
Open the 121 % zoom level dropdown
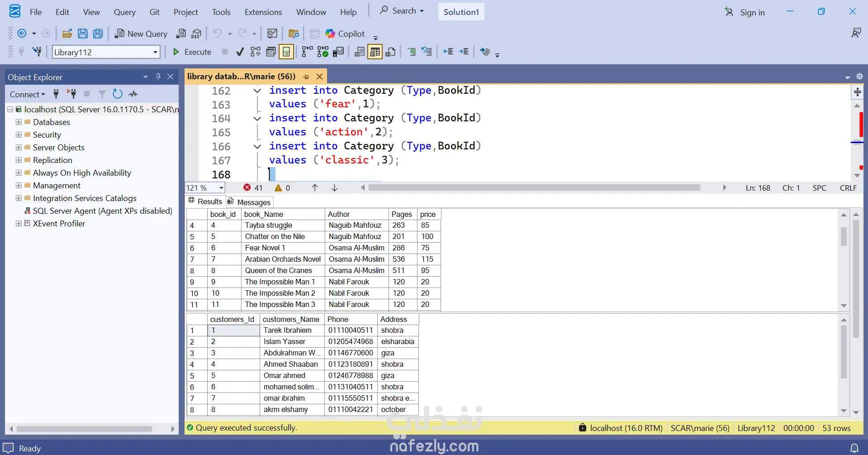point(221,188)
